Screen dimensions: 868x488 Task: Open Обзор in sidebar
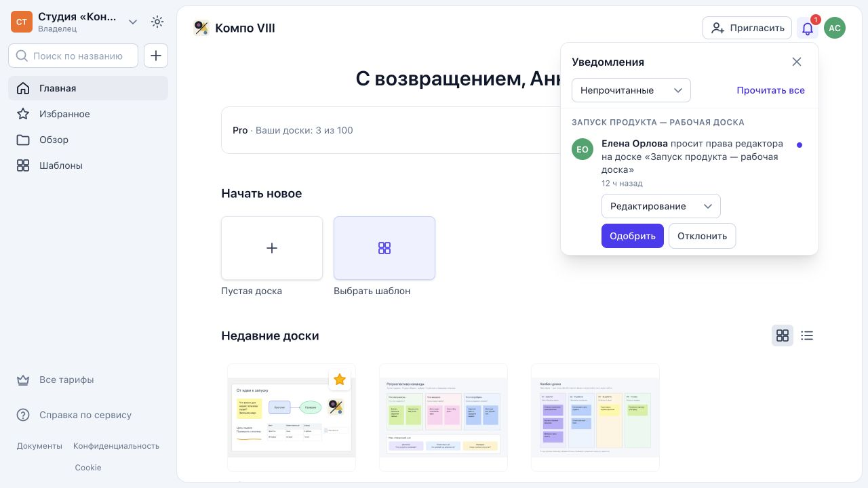pos(88,140)
